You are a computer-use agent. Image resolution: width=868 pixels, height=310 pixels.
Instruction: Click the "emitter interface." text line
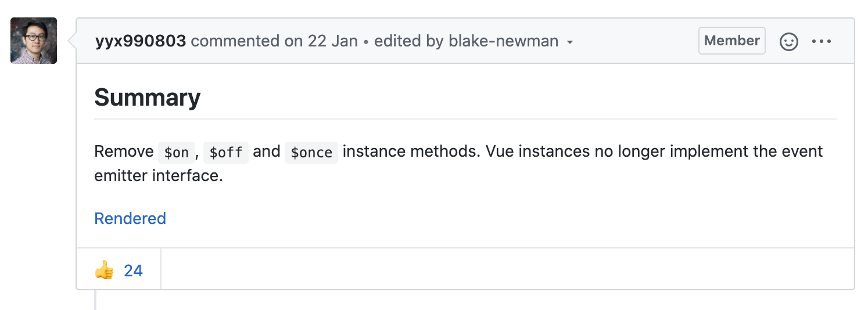tap(159, 176)
